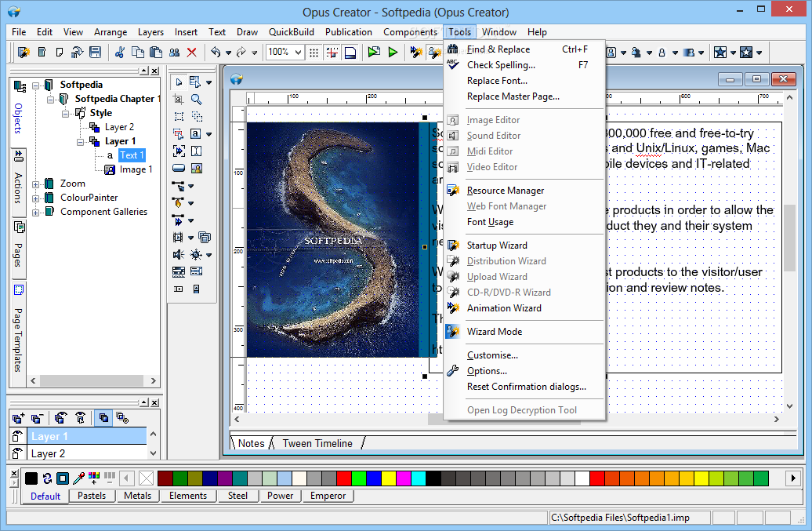This screenshot has height=531, width=812.
Task: Pick the cyan palette swatch
Action: (x=419, y=478)
